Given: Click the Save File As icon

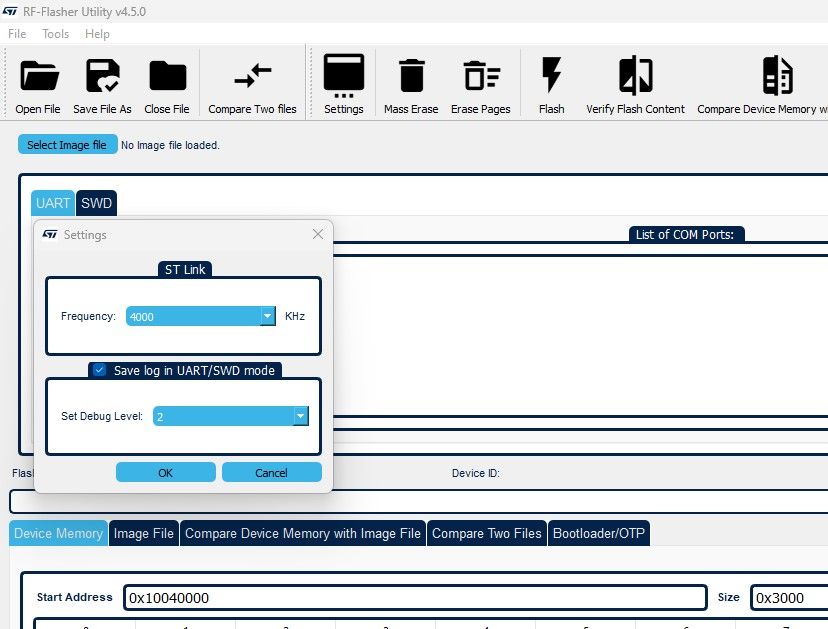Looking at the screenshot, I should click(102, 76).
